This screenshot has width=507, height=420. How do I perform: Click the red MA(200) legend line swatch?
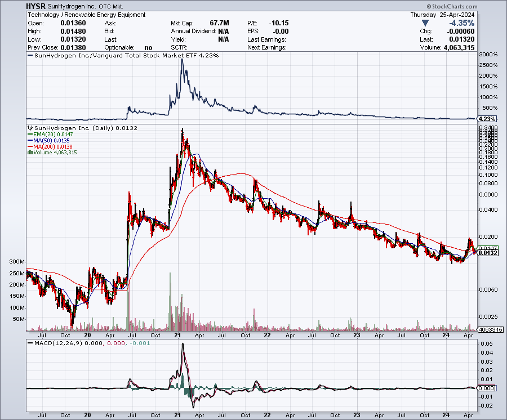click(30, 147)
